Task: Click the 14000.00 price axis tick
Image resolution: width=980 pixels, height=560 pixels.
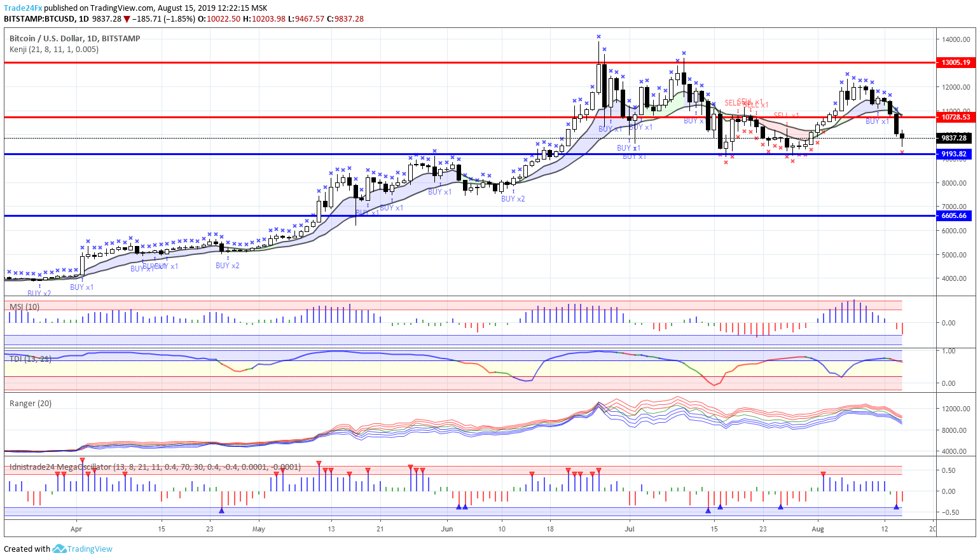Action: coord(956,39)
